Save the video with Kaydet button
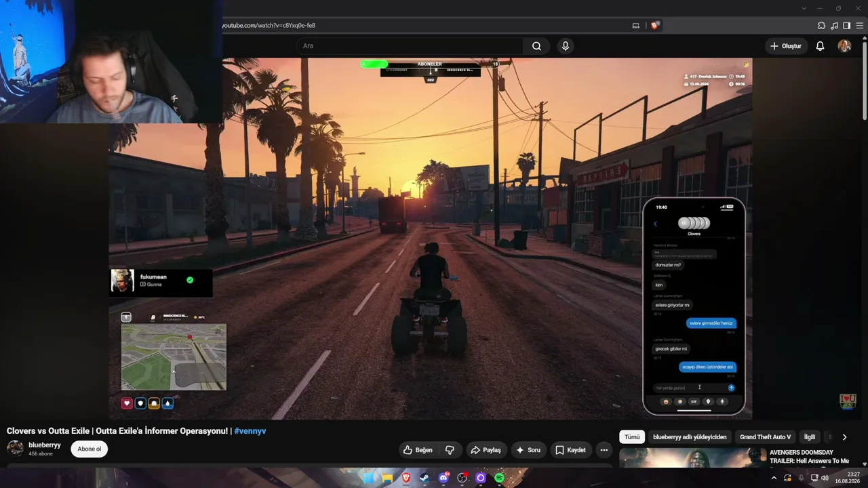 pyautogui.click(x=570, y=450)
